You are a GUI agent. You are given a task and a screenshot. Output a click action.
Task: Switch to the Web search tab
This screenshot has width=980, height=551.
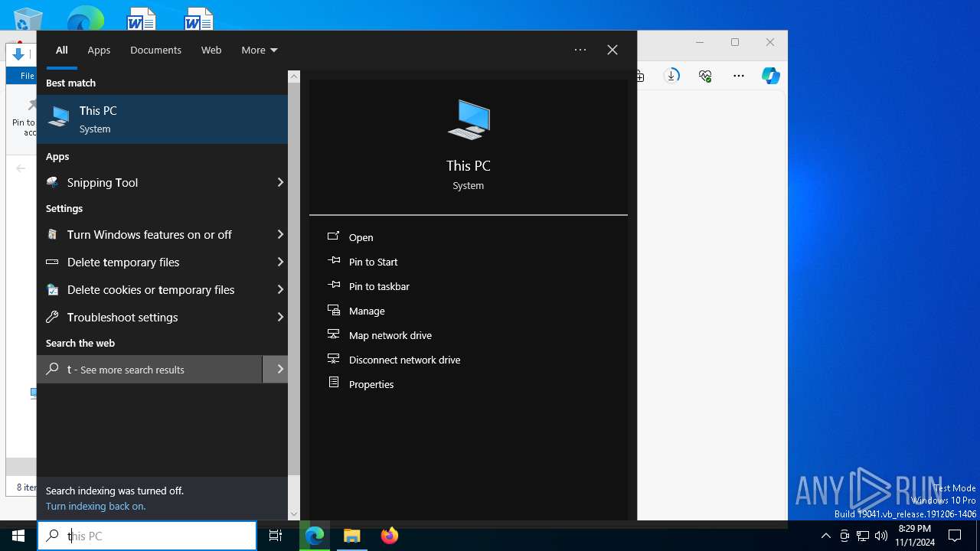(x=211, y=50)
